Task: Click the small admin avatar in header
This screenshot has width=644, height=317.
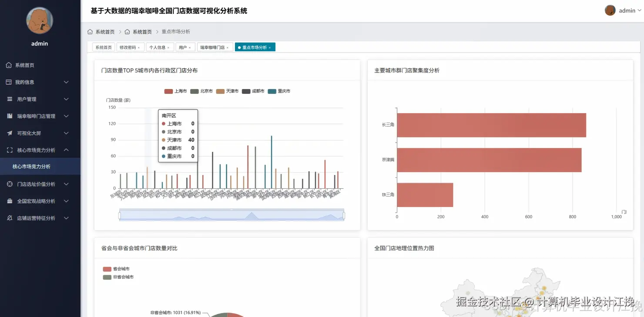Action: (x=610, y=10)
